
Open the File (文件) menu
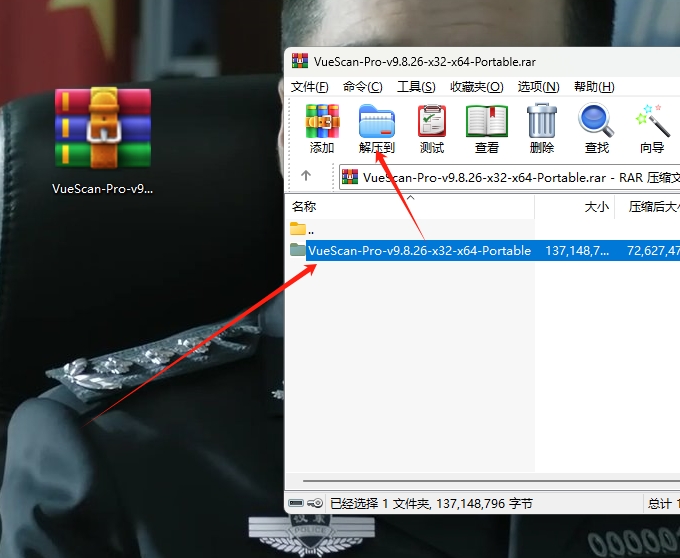(x=309, y=87)
